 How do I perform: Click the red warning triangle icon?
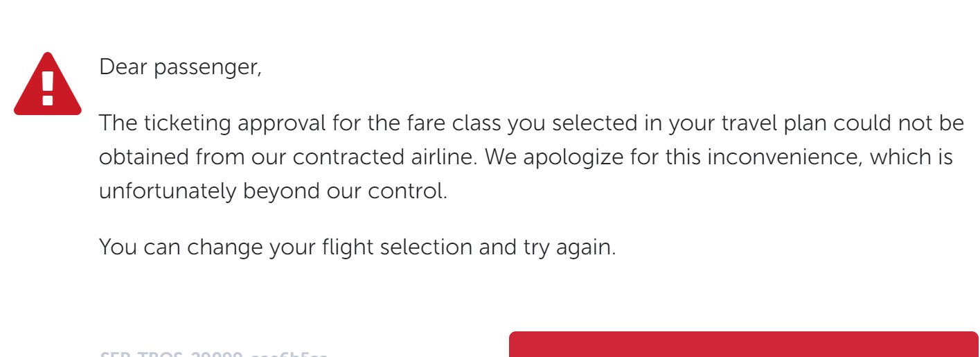[48, 85]
